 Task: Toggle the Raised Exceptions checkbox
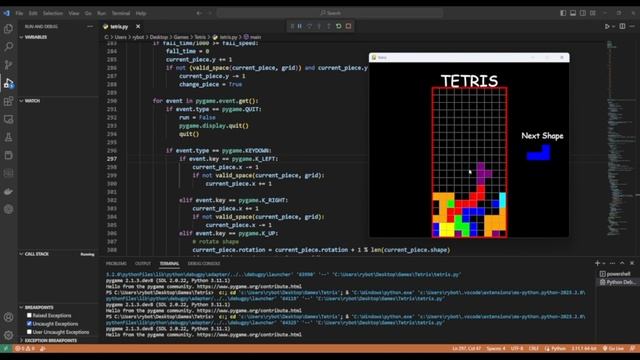29,316
